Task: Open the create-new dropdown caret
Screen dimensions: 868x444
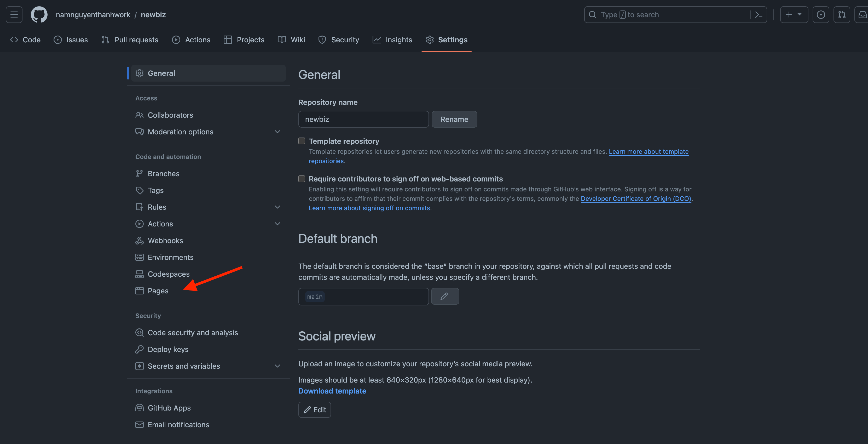Action: coord(800,14)
